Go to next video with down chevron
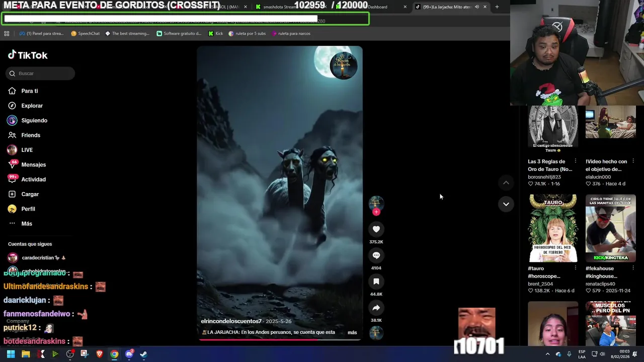644x362 pixels. click(506, 204)
